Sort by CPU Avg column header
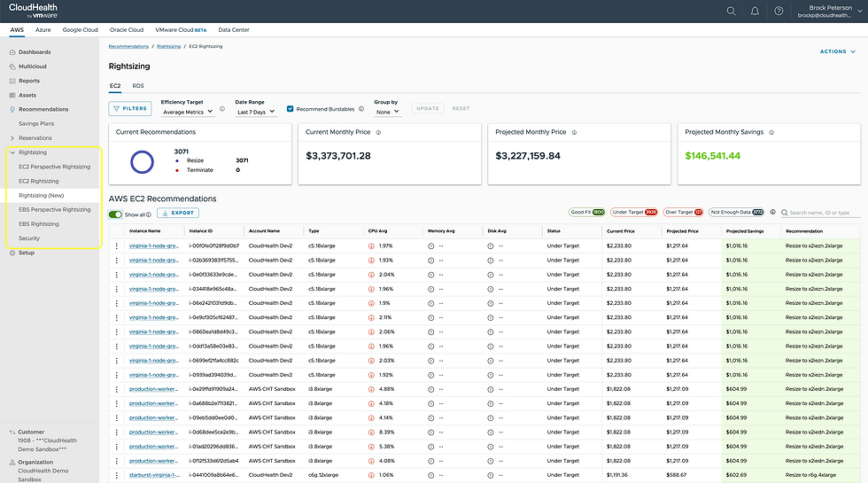 coord(377,231)
